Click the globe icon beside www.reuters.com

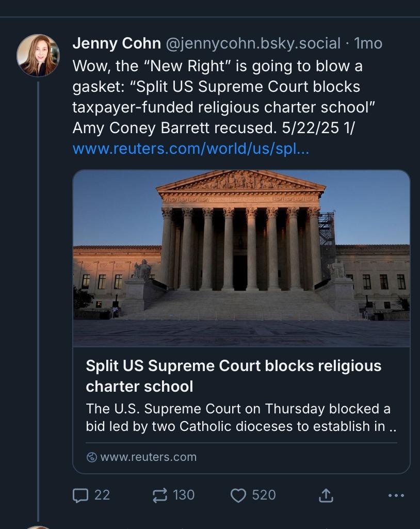[x=91, y=457]
